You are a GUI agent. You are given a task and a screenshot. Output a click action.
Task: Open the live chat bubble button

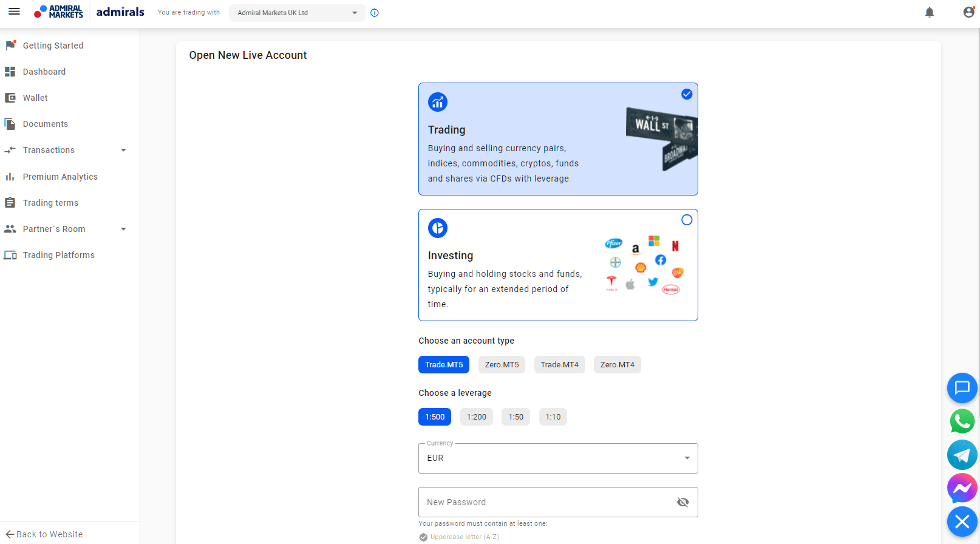coord(962,388)
